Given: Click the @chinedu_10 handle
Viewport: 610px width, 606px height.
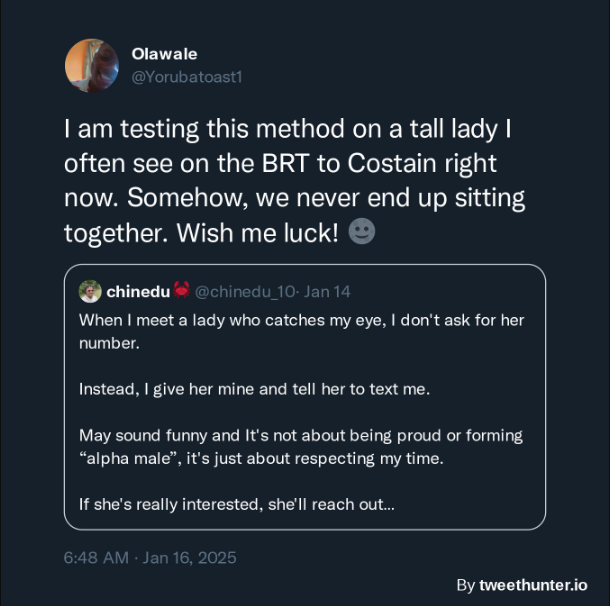Looking at the screenshot, I should 243,292.
